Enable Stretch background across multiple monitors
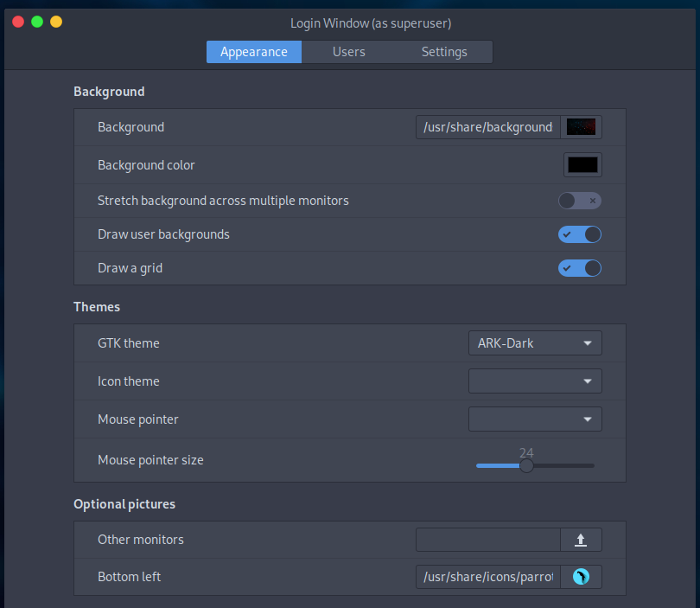 click(x=579, y=201)
